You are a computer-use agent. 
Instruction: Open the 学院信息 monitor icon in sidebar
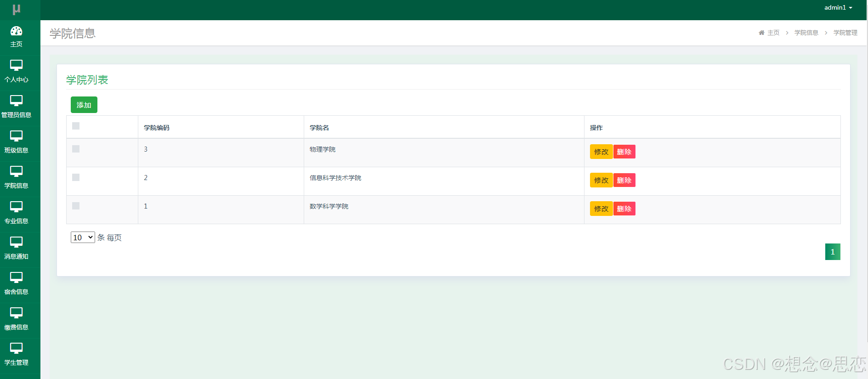17,171
